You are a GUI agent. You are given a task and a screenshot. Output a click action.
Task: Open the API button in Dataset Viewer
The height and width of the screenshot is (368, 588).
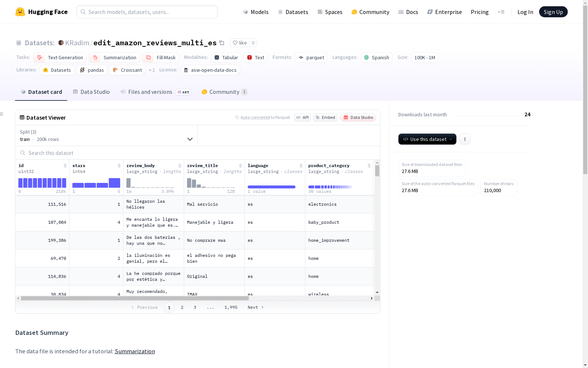coord(302,117)
